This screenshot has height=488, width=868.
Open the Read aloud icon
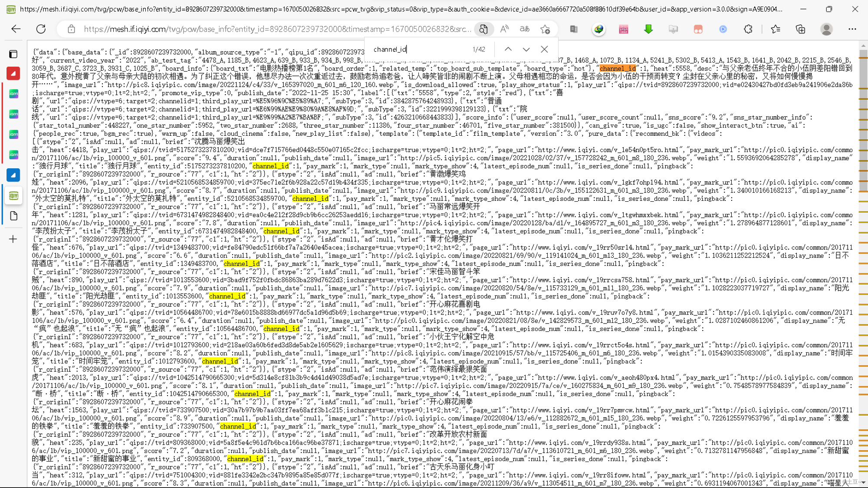[x=504, y=29]
